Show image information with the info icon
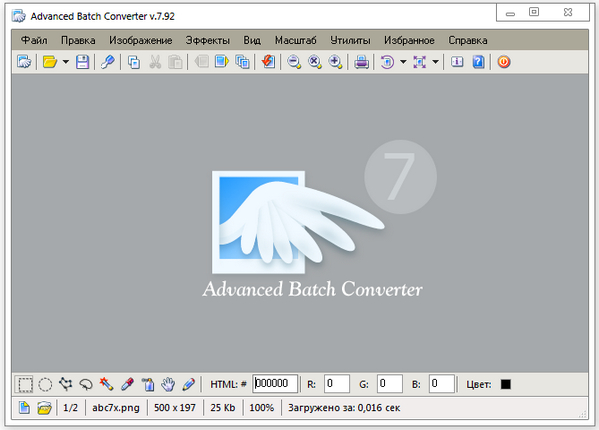This screenshot has height=430, width=599. [x=457, y=61]
